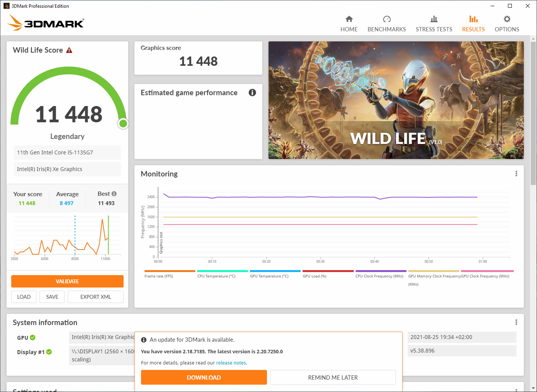Switch to the STRESS TESTS tab

coord(434,24)
